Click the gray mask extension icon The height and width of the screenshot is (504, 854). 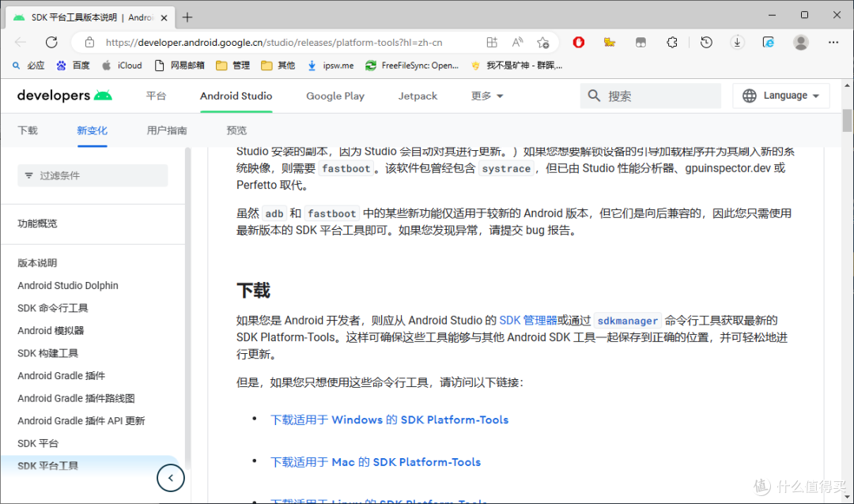point(640,43)
